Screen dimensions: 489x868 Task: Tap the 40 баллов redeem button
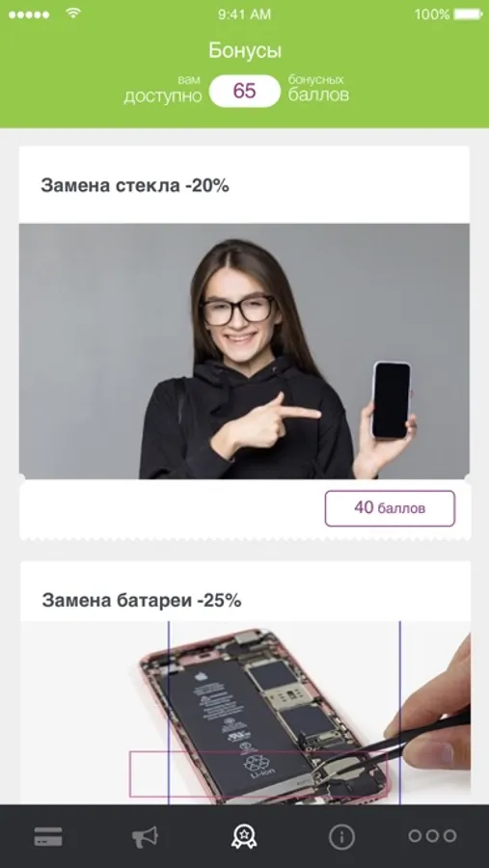click(390, 508)
